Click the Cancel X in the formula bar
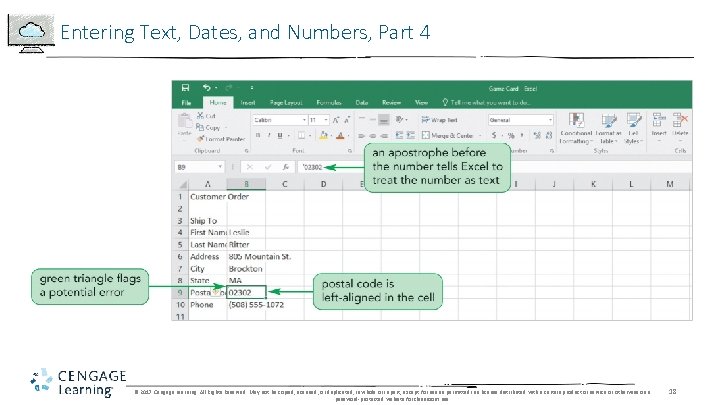This screenshot has width=720, height=405. pyautogui.click(x=249, y=167)
